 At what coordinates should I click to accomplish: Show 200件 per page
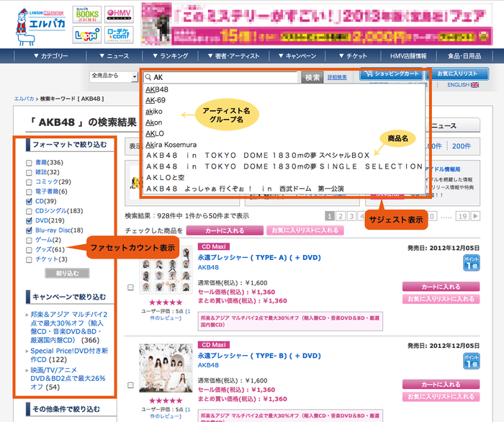462,146
